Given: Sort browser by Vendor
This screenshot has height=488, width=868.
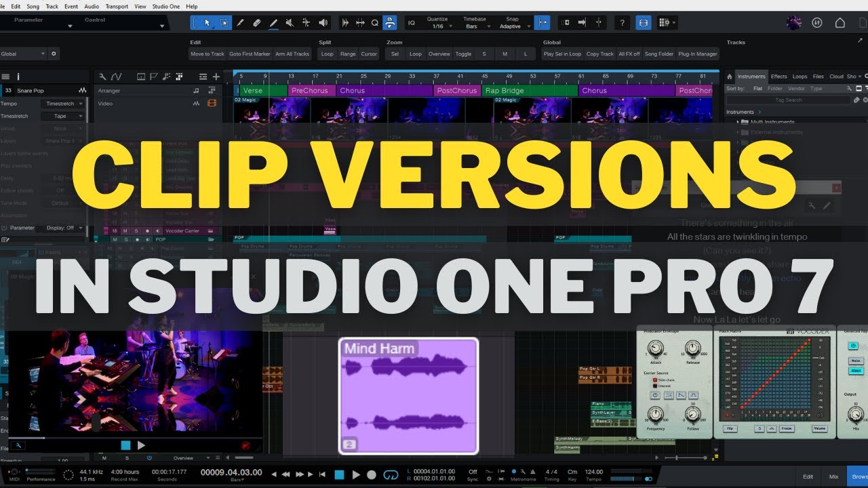Looking at the screenshot, I should (x=797, y=88).
